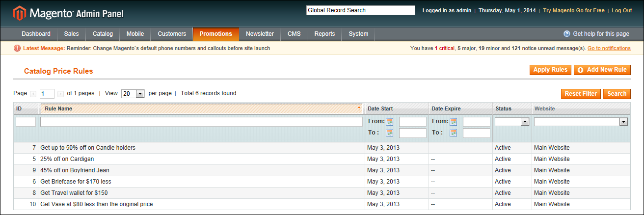Open the Catalog menu
This screenshot has width=644, height=215.
(103, 34)
